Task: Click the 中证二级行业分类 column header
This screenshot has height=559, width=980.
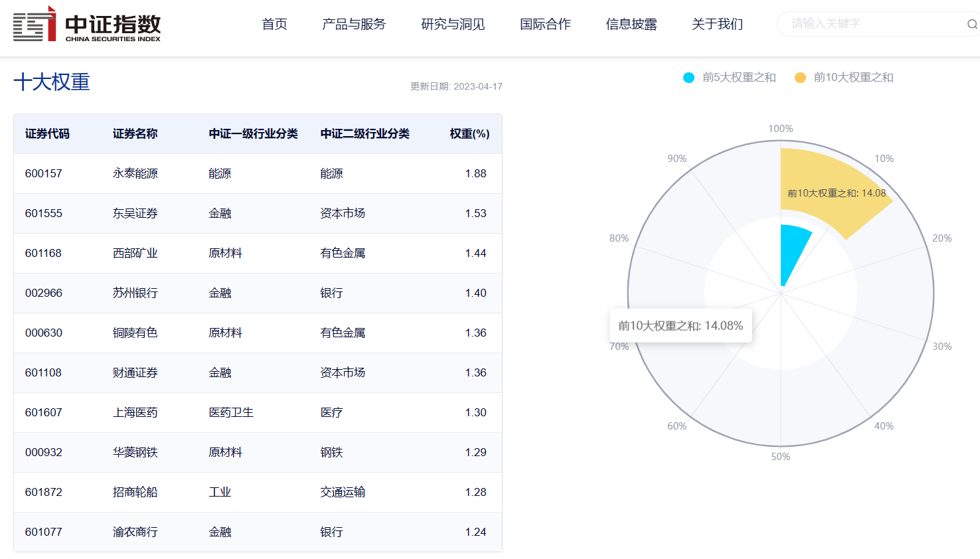Action: pyautogui.click(x=365, y=134)
